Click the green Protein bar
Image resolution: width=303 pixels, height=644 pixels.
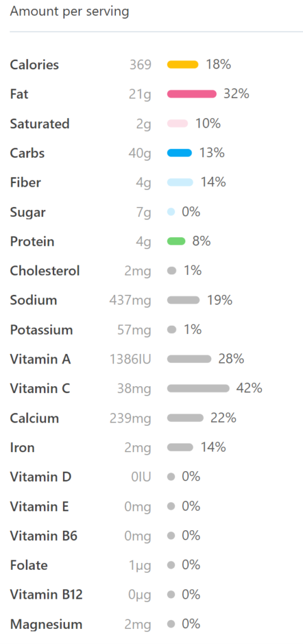[x=176, y=241]
